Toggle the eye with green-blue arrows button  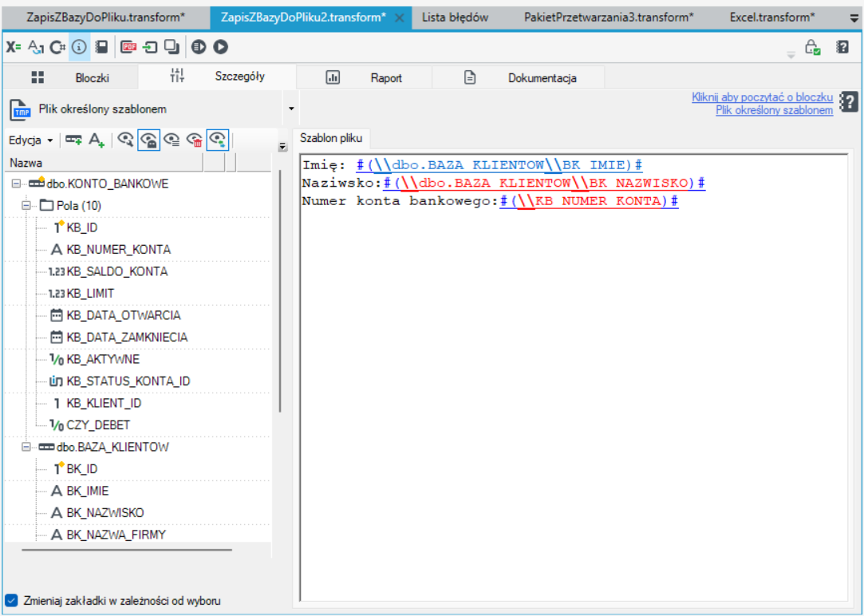coord(218,140)
